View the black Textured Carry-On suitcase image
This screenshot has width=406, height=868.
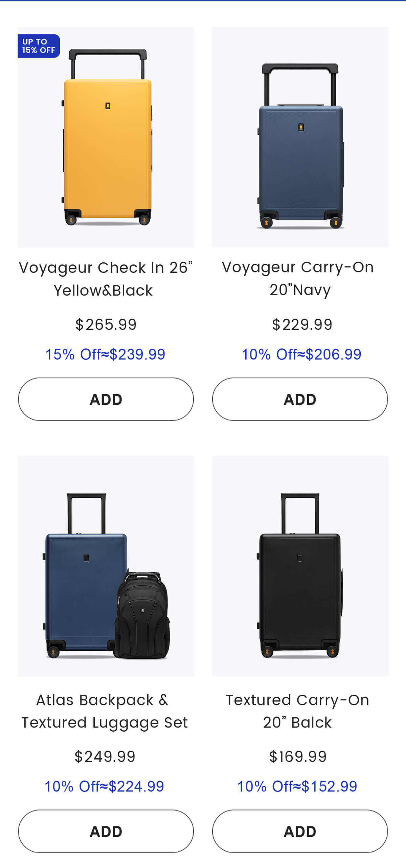coord(300,576)
